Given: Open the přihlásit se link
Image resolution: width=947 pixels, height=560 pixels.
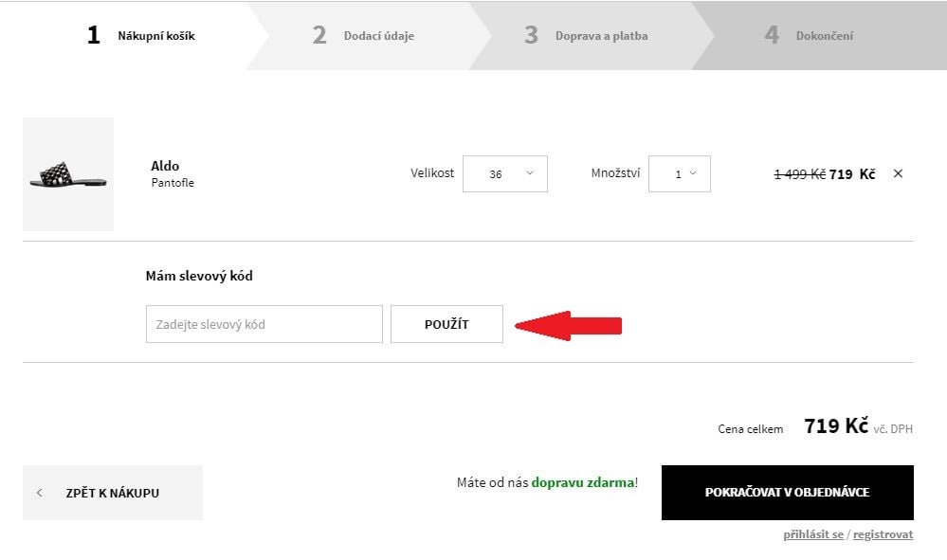Looking at the screenshot, I should [x=813, y=534].
